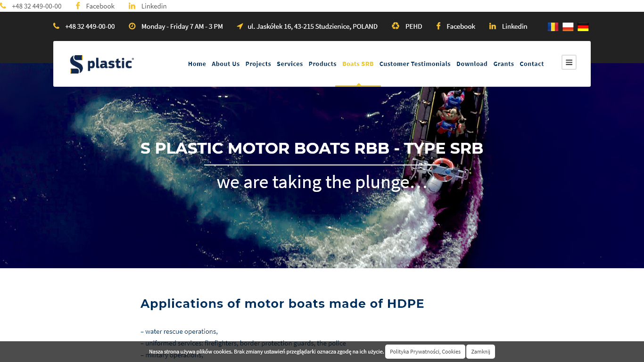Screen dimensions: 644x362
Task: Click 'we are taking the plunge…' text
Action: 322,182
